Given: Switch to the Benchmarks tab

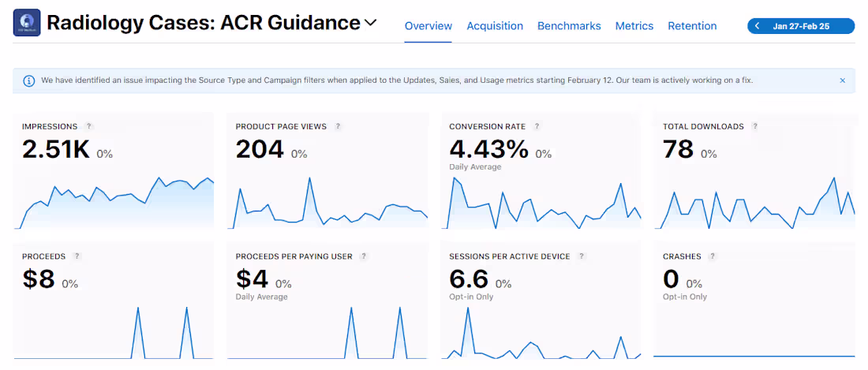Looking at the screenshot, I should coord(569,26).
